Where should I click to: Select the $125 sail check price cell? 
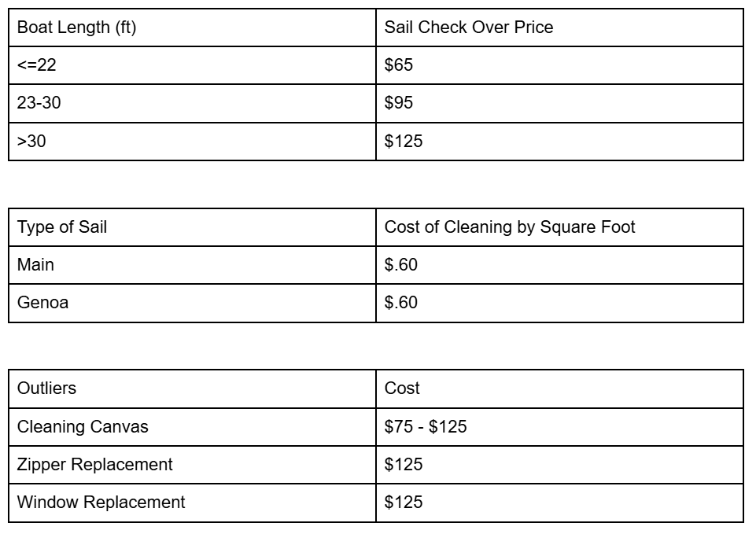coord(560,142)
